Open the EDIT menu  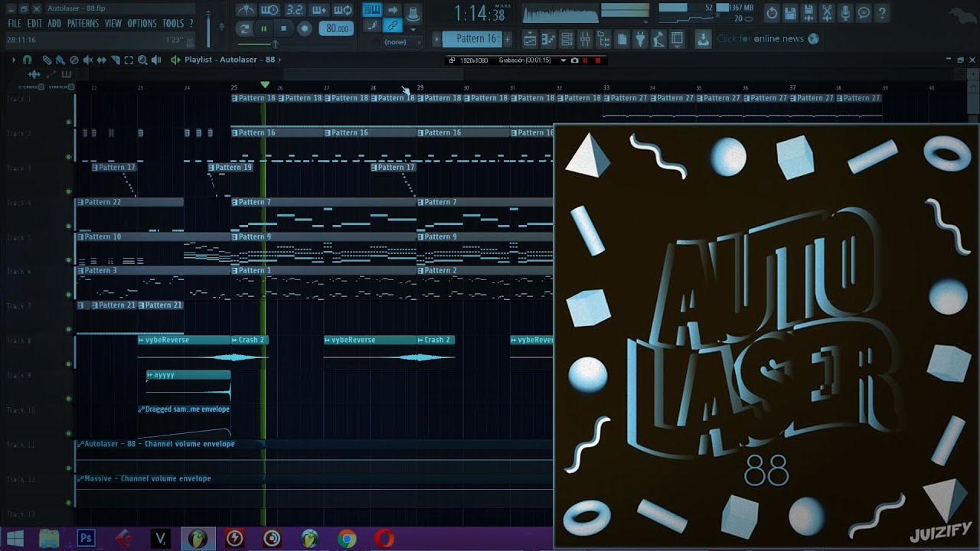click(x=34, y=24)
